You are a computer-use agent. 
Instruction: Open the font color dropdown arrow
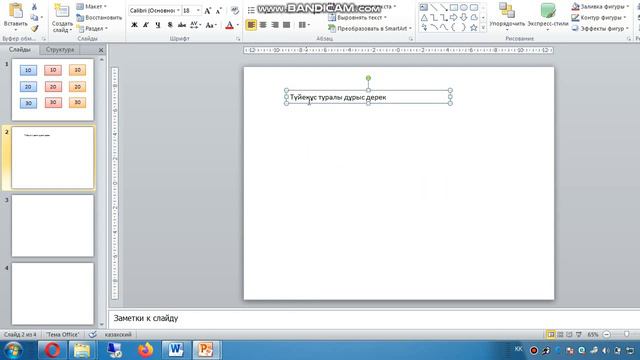click(238, 25)
